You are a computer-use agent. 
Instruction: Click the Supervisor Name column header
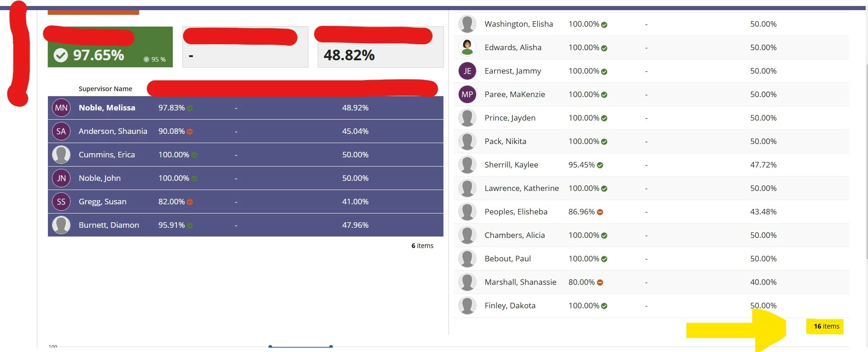coord(105,89)
